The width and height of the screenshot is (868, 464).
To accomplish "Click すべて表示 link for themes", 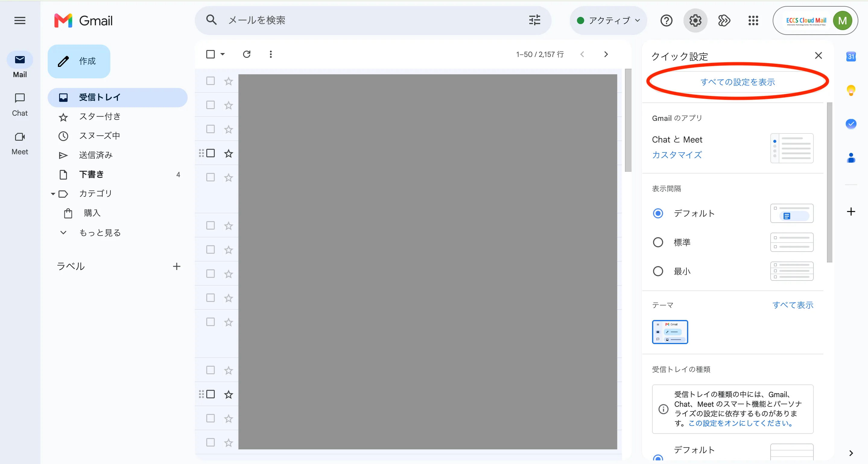I will (x=793, y=306).
